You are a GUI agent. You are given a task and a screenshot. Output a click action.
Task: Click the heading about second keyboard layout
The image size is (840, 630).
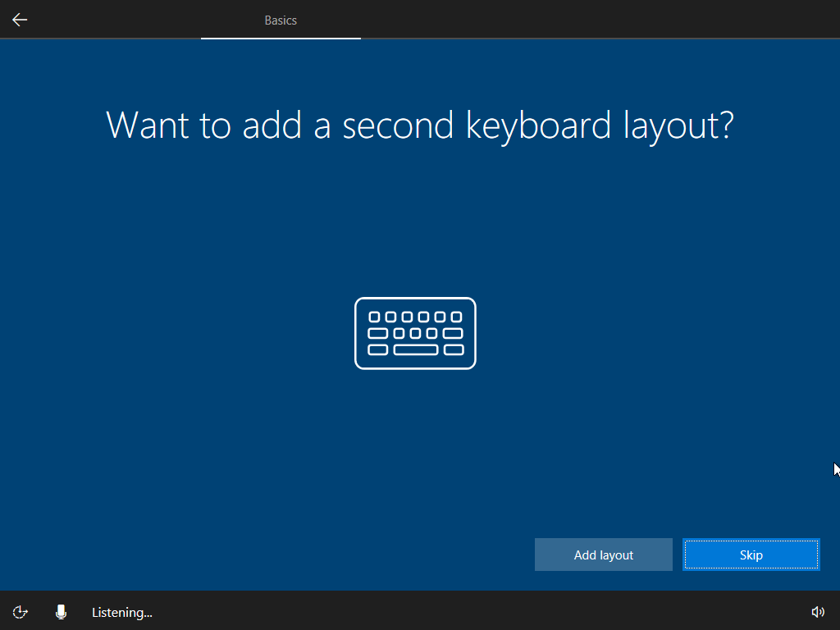(420, 126)
